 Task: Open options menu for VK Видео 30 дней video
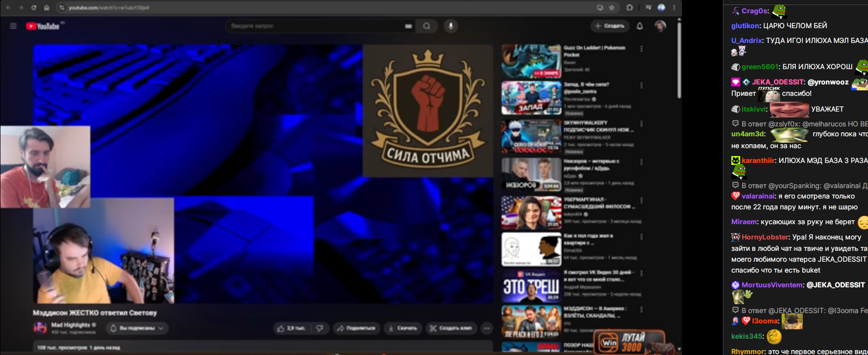(x=641, y=273)
